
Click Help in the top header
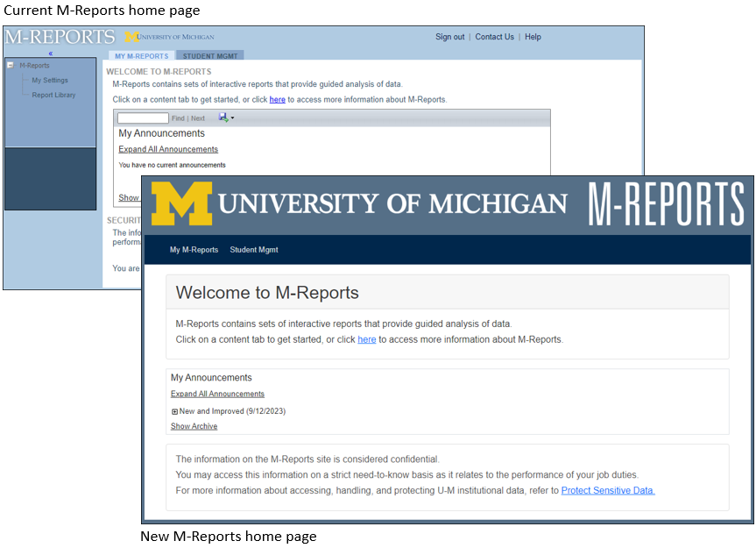[x=533, y=37]
